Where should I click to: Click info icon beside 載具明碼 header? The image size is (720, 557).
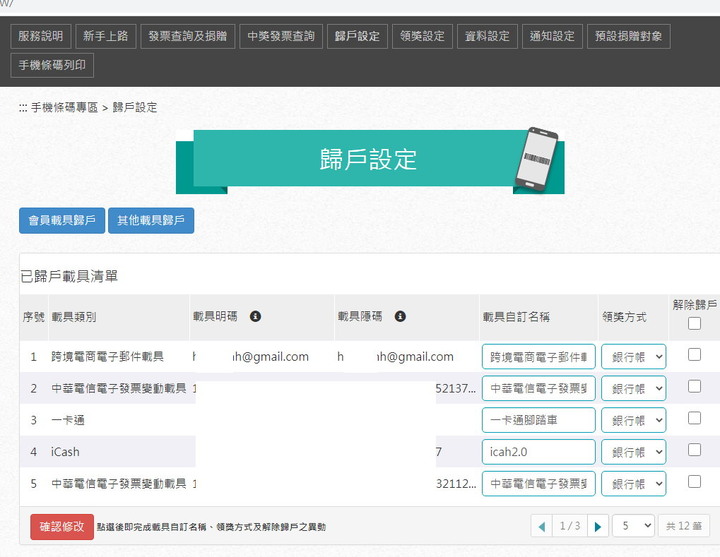pos(255,316)
